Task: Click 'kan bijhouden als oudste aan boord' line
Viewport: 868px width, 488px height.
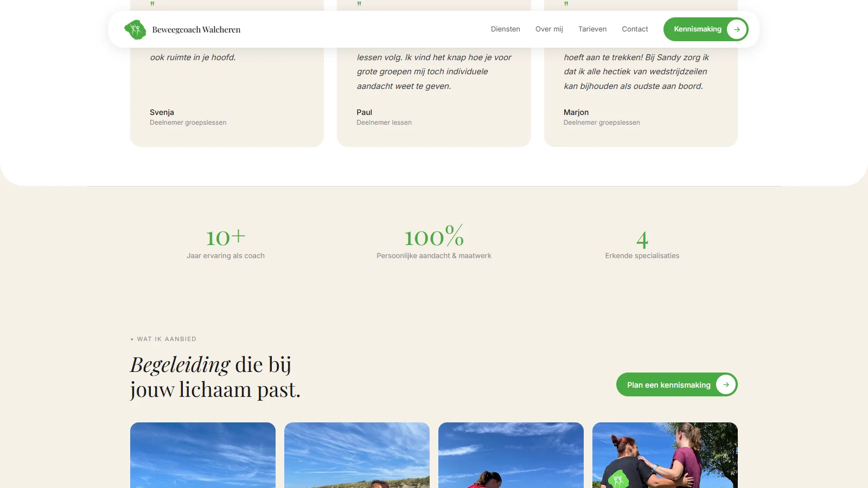Action: point(634,86)
